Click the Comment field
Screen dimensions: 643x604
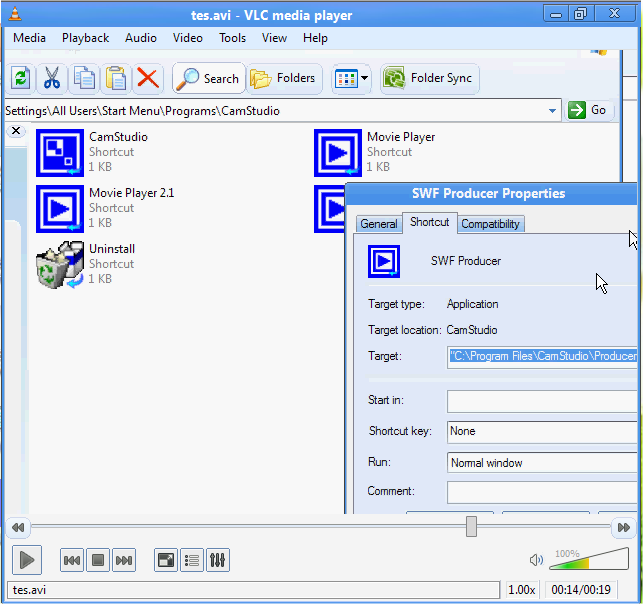[542, 492]
